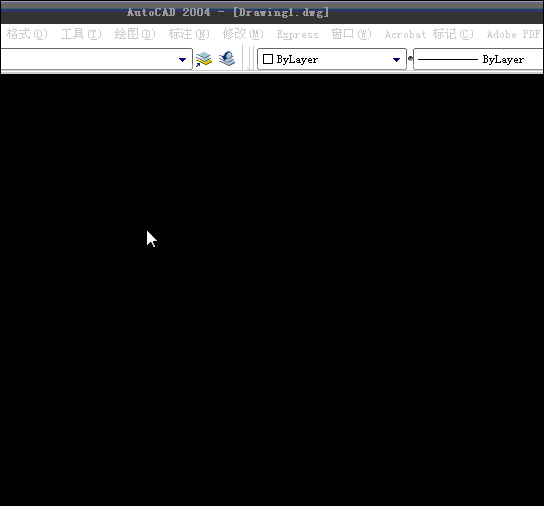This screenshot has width=544, height=506.
Task: Click the Layer Previous icon
Action: tap(227, 59)
